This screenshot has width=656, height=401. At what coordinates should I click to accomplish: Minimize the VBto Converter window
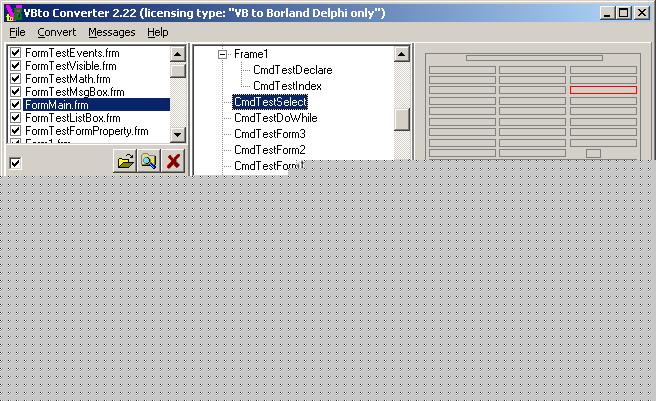pos(607,13)
